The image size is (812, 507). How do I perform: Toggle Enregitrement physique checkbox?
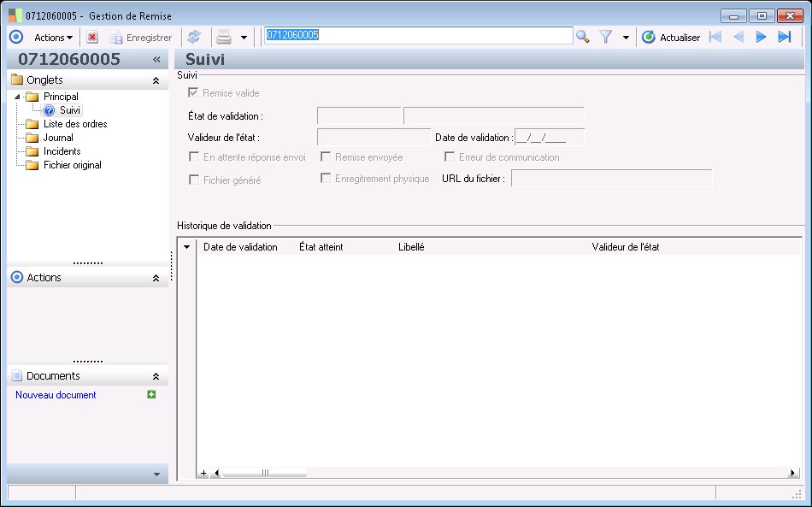click(326, 178)
